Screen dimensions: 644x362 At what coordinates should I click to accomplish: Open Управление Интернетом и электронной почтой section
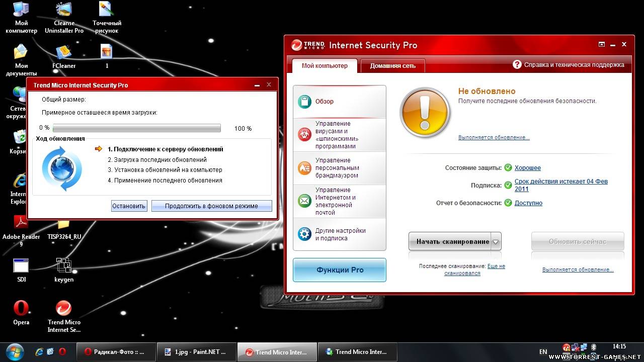(340, 201)
